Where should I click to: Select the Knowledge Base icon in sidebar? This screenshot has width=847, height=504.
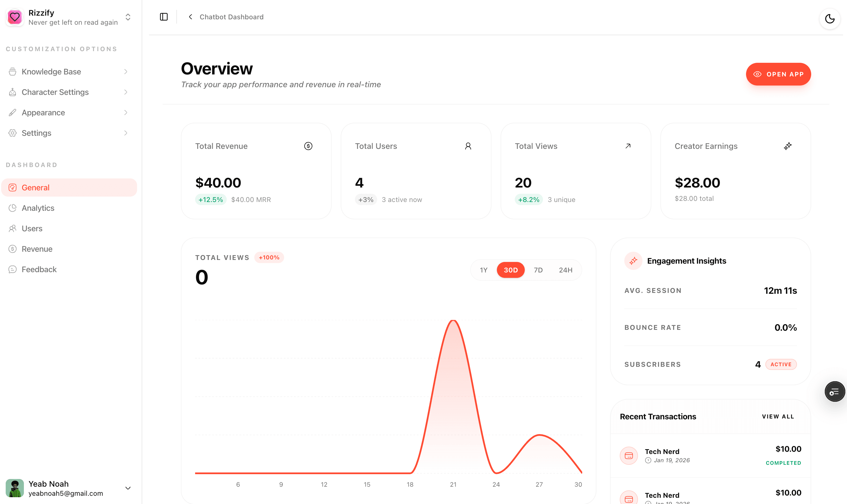click(x=13, y=71)
